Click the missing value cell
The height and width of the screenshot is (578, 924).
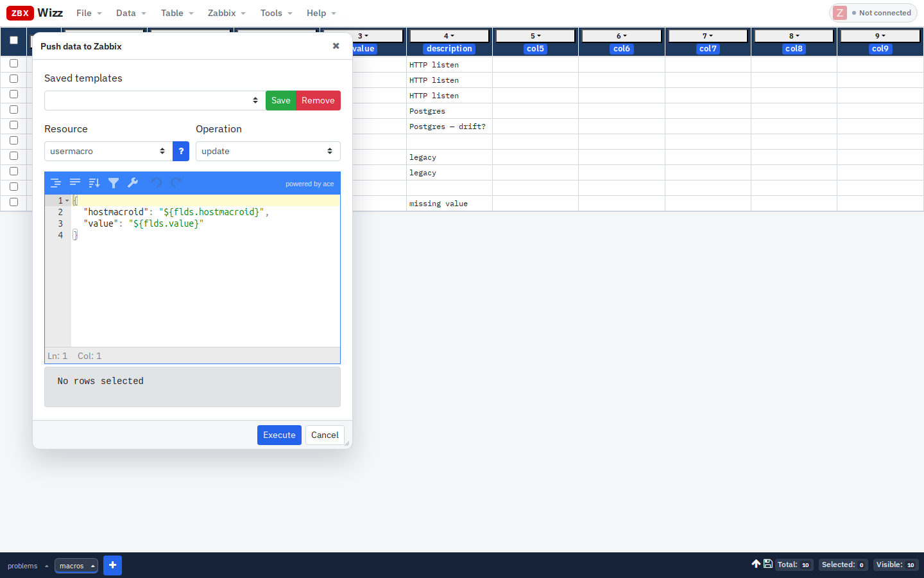click(x=449, y=204)
